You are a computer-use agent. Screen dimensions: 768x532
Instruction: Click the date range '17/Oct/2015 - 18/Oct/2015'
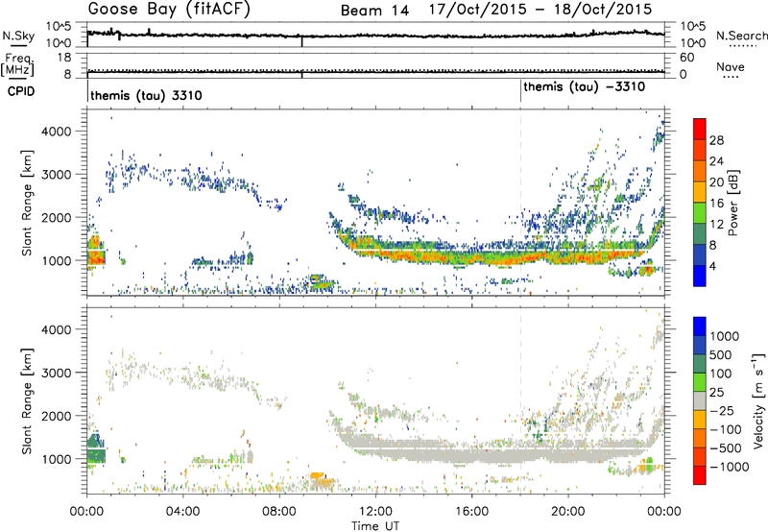[540, 10]
